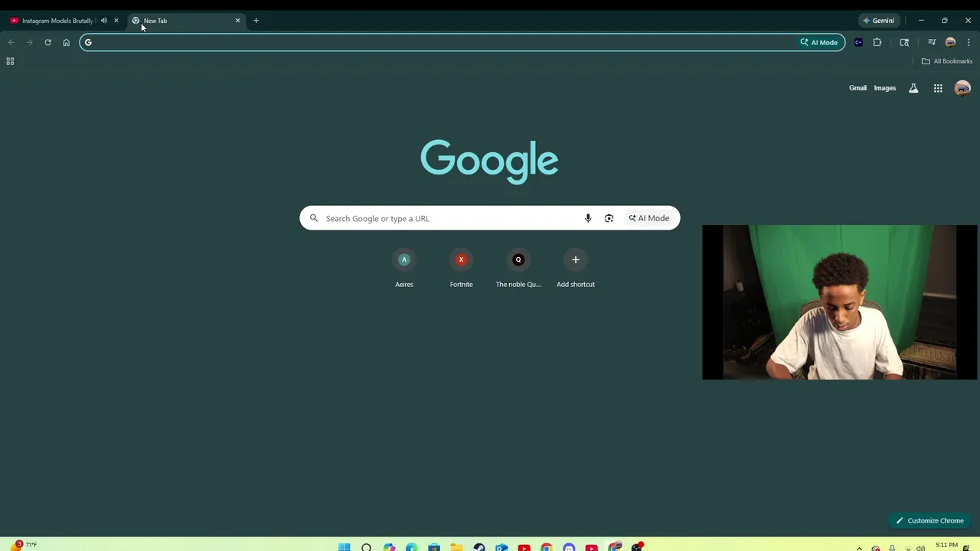Open the Aeires shortcut

click(404, 269)
